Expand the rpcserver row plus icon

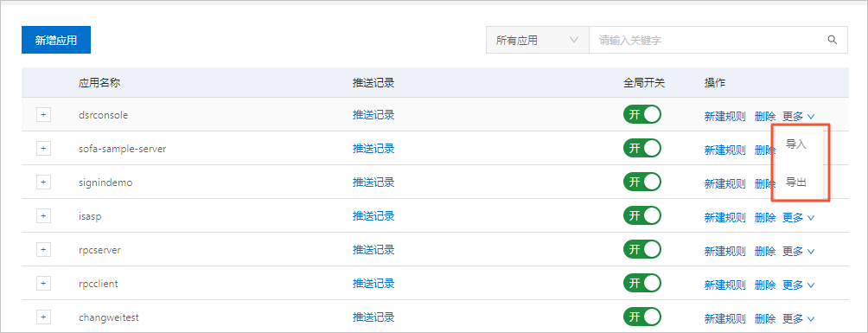[44, 250]
